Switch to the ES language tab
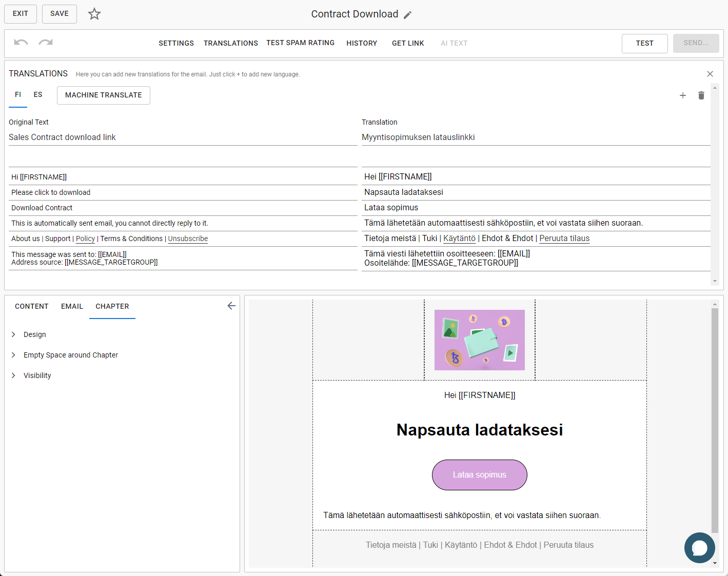 point(38,95)
